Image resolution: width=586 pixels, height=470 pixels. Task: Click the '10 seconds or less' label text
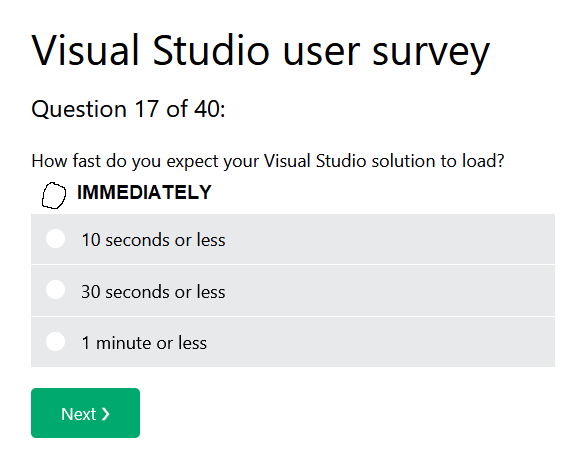pyautogui.click(x=153, y=240)
